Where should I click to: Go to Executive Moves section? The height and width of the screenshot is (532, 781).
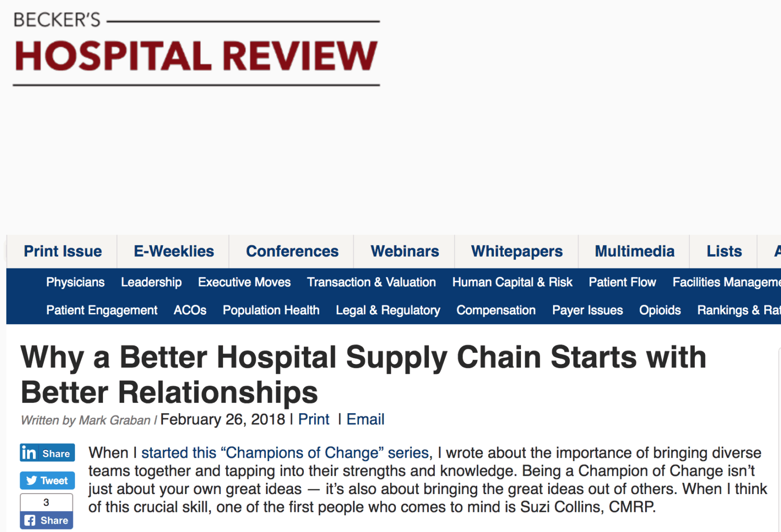click(244, 282)
